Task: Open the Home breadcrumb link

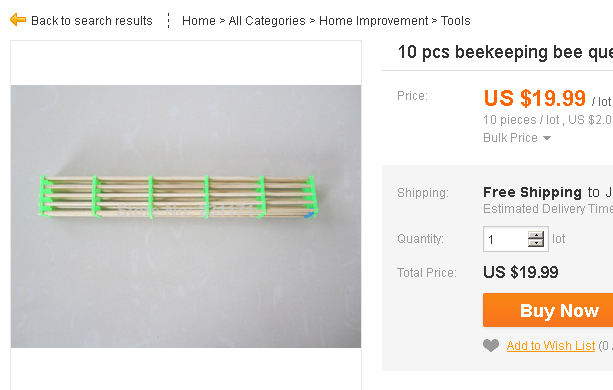Action: pos(199,20)
